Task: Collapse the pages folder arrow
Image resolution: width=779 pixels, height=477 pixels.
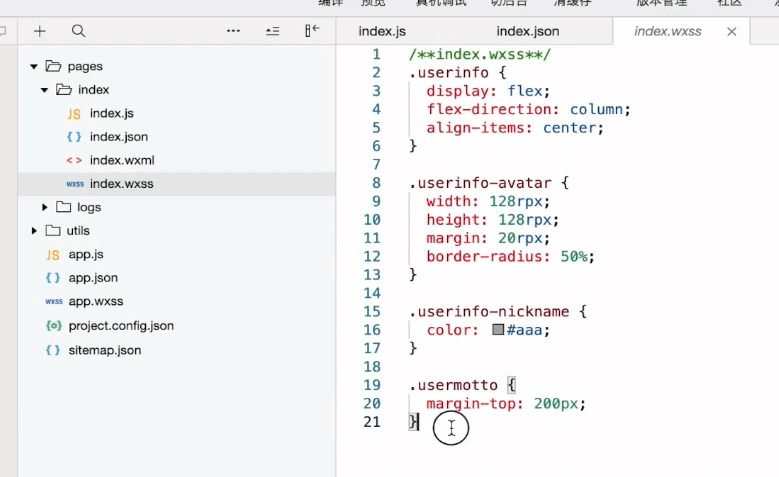Action: point(34,67)
